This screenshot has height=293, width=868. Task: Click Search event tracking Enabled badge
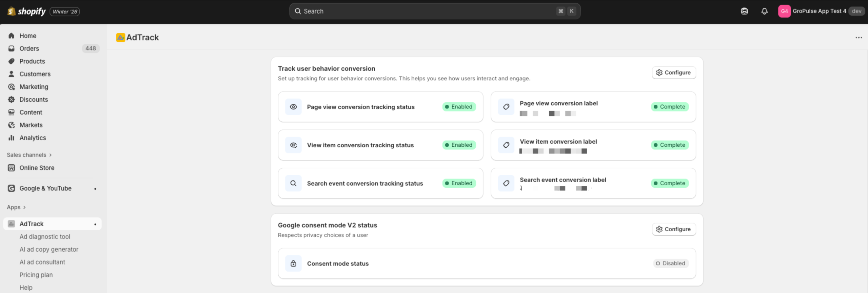tap(459, 183)
